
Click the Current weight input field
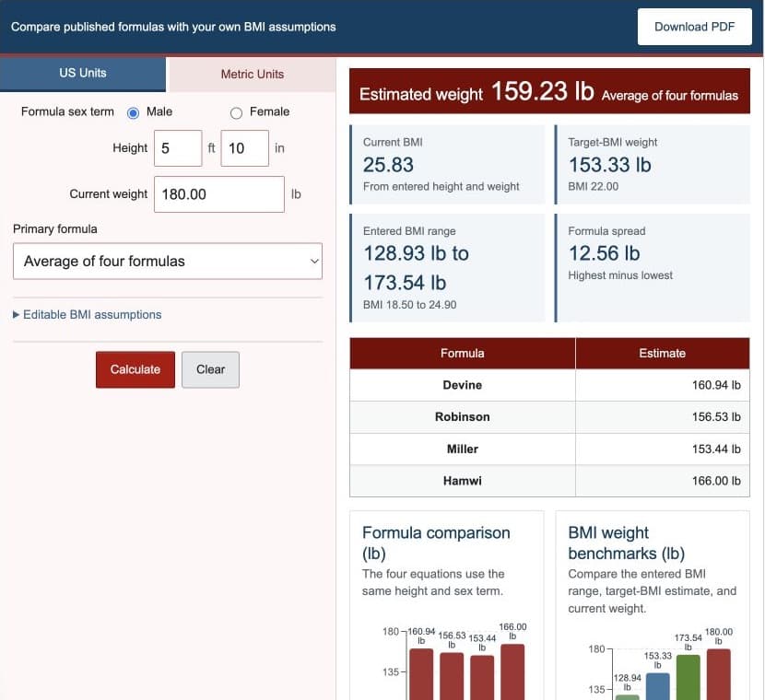point(219,194)
